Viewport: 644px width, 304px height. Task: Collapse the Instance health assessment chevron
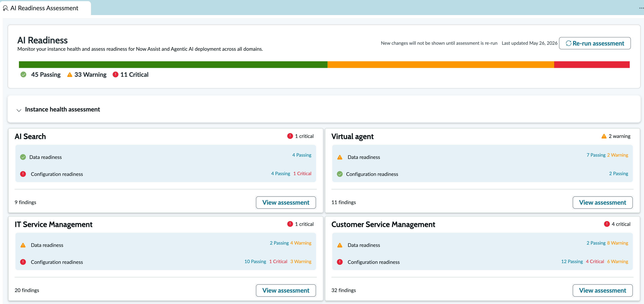tap(19, 110)
